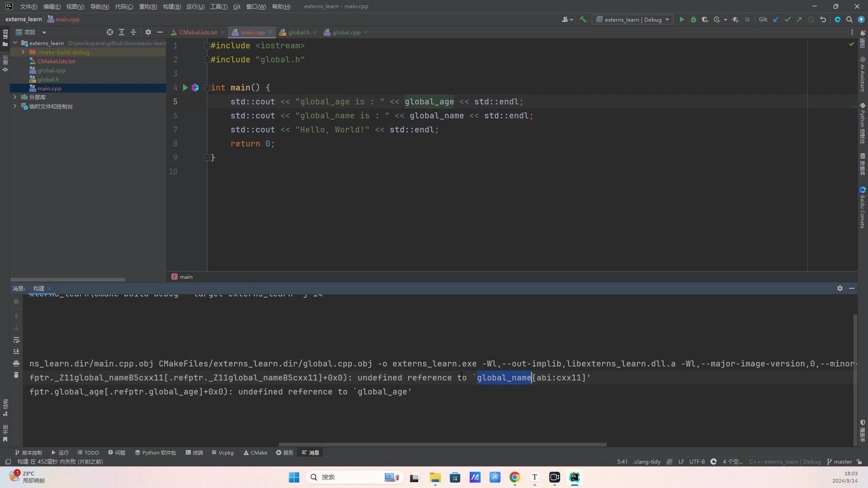Open the 文件(F) menu
The width and height of the screenshot is (868, 488).
28,6
